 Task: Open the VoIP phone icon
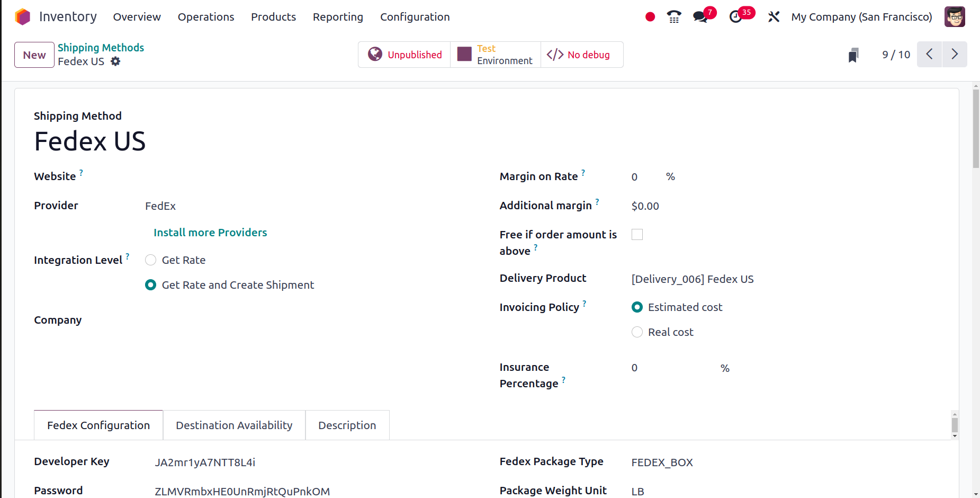coord(674,17)
